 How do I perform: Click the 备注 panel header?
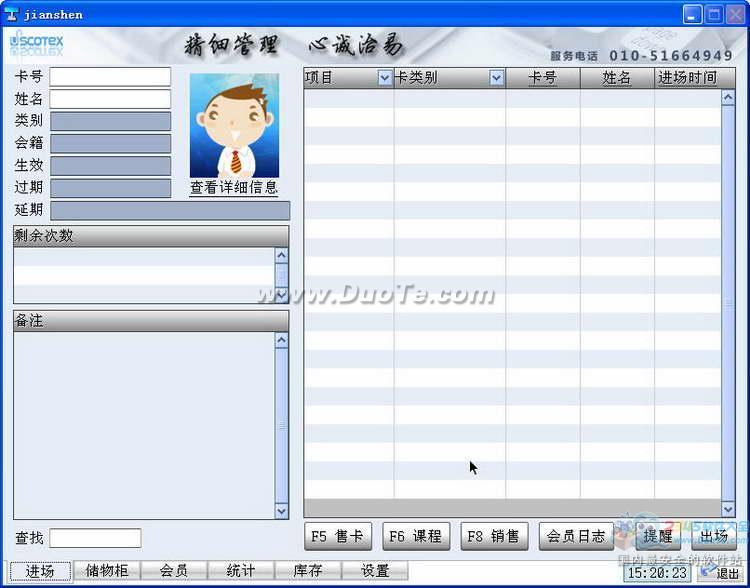151,321
